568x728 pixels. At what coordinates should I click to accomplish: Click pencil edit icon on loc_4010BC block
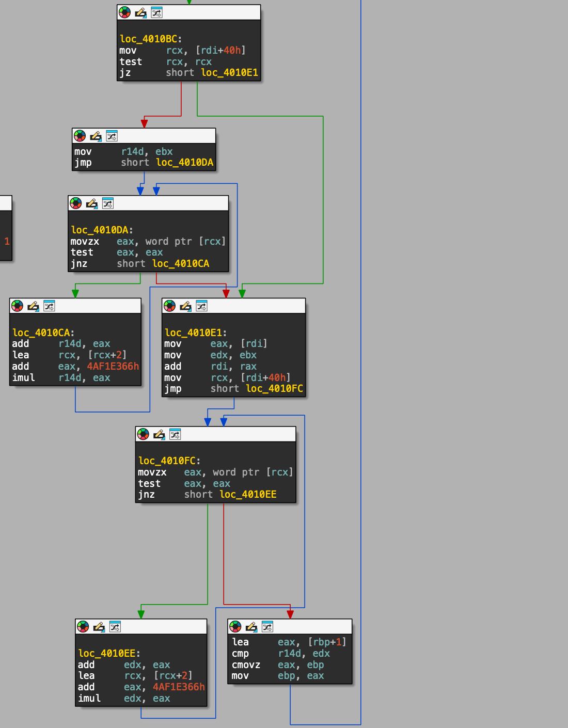[140, 12]
